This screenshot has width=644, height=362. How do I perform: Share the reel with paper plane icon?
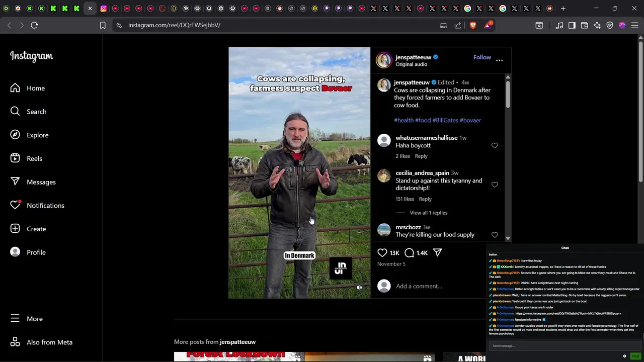437,253
